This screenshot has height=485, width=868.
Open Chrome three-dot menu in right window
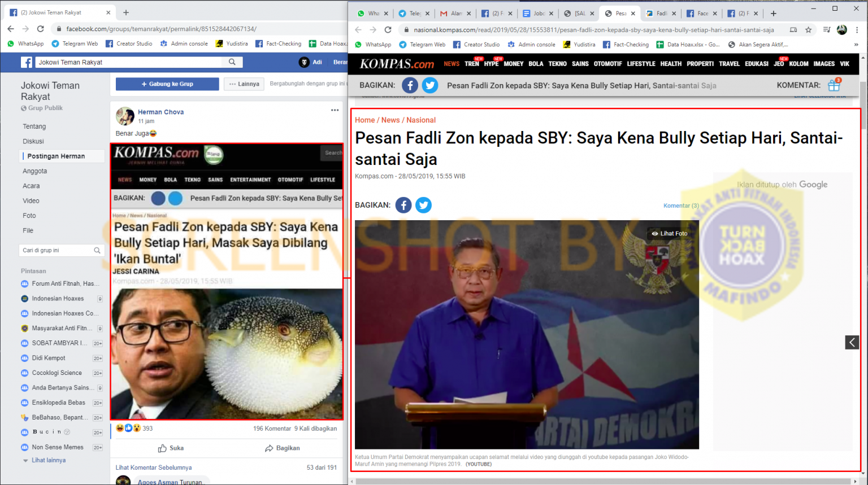click(x=857, y=30)
